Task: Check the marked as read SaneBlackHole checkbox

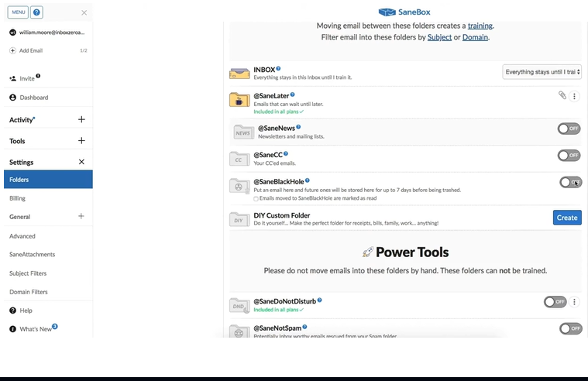Action: point(256,199)
